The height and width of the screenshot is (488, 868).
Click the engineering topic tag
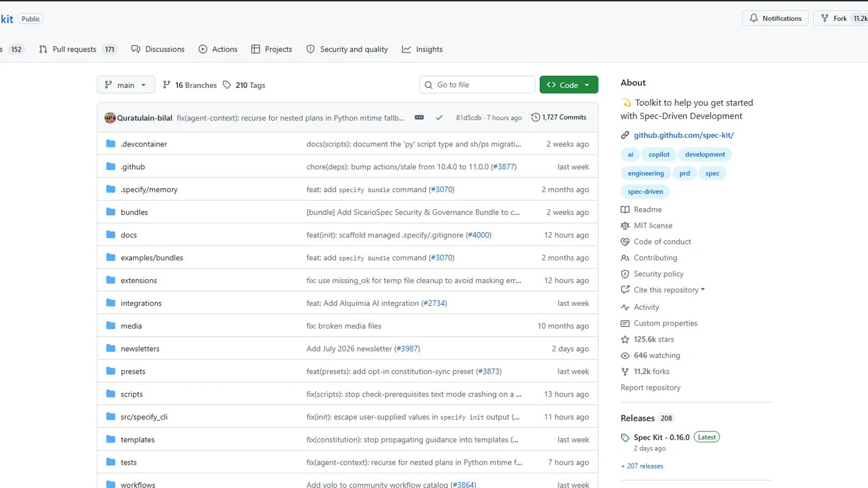(x=646, y=174)
